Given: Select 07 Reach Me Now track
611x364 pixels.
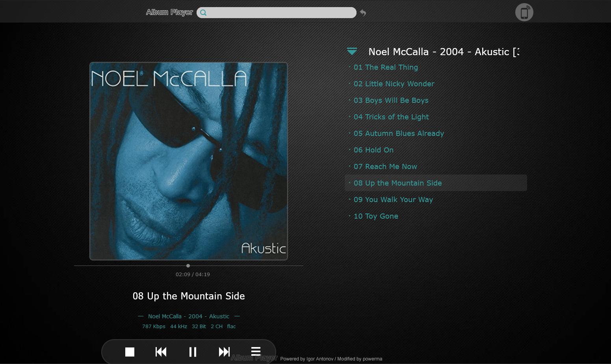Looking at the screenshot, I should [385, 167].
